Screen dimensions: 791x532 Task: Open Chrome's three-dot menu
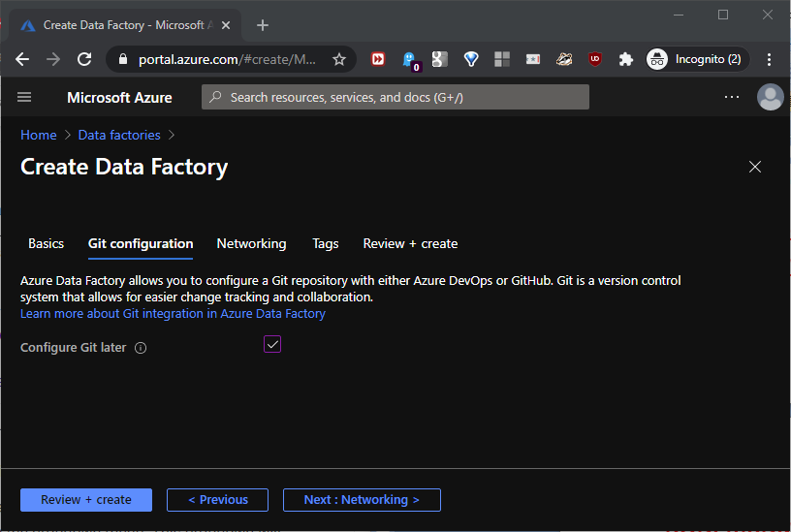coord(769,59)
